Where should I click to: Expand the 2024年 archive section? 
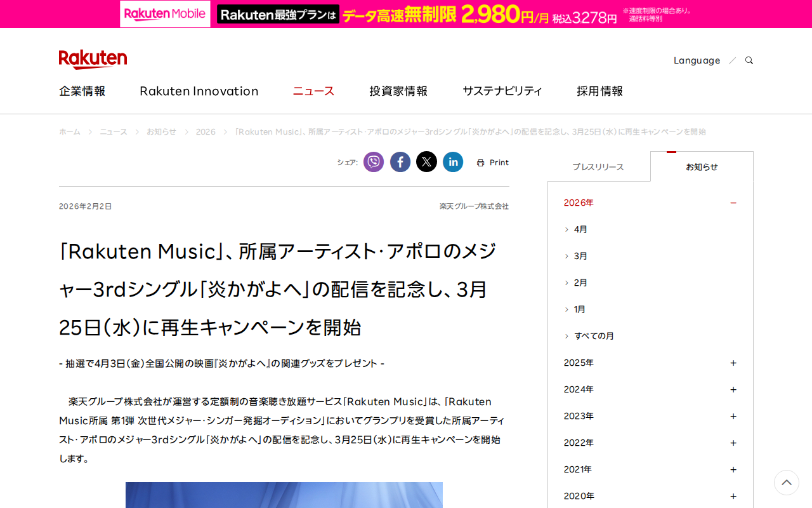pyautogui.click(x=733, y=389)
